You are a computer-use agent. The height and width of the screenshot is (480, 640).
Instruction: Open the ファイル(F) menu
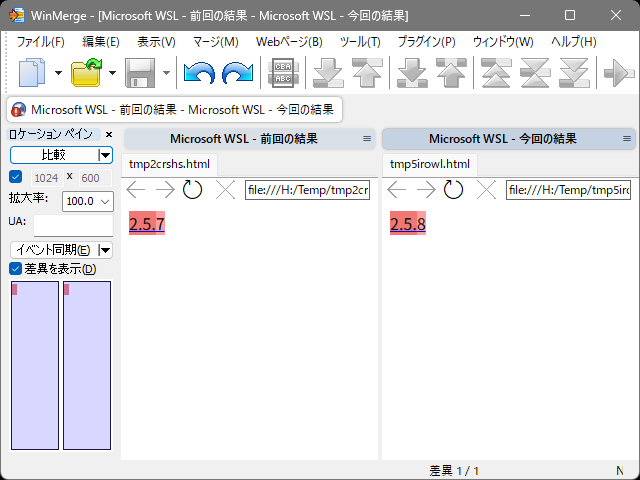(x=40, y=42)
